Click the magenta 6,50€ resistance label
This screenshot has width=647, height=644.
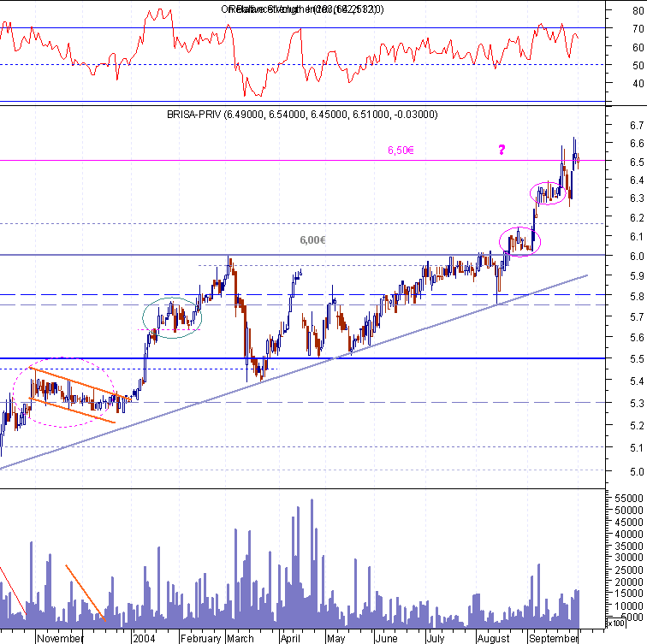click(x=401, y=150)
